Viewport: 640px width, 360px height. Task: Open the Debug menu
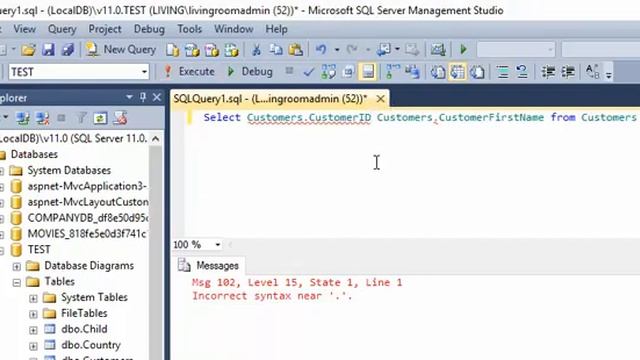[149, 29]
